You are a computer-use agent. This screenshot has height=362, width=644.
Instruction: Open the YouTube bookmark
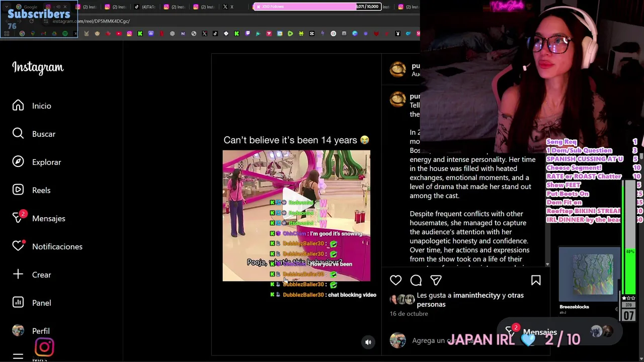119,34
